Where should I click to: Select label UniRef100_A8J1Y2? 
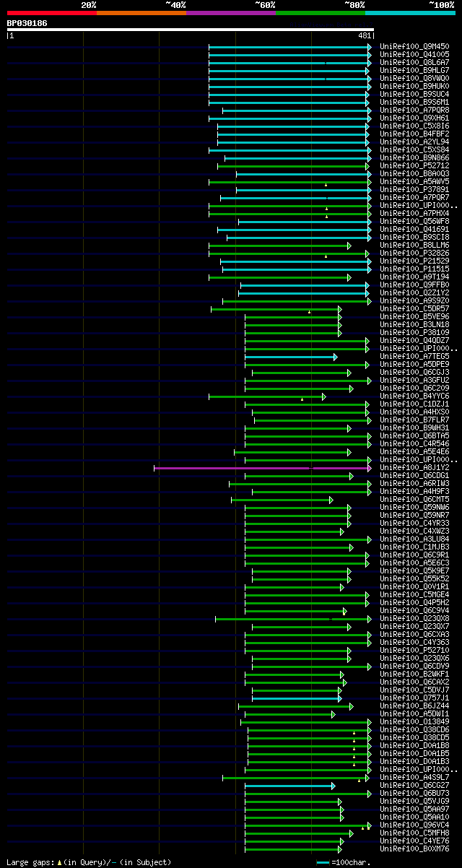pyautogui.click(x=414, y=467)
